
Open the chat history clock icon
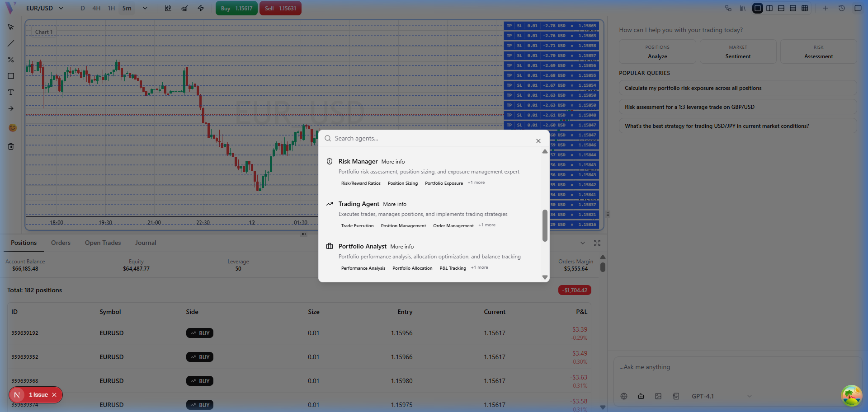[841, 8]
